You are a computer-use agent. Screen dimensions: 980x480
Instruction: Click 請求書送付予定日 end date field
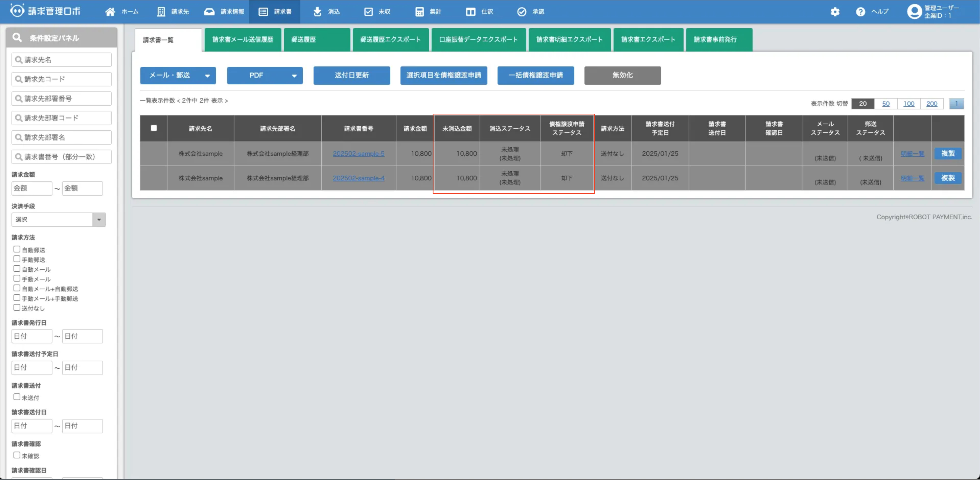(x=83, y=368)
